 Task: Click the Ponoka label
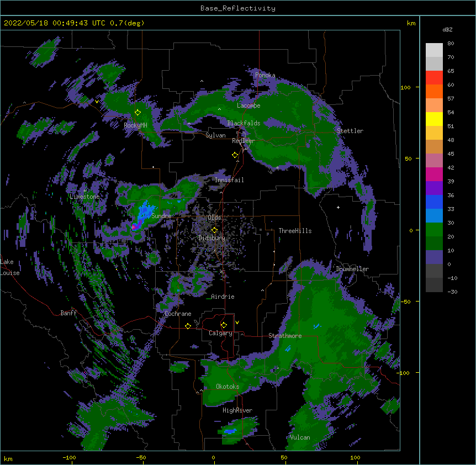click(x=265, y=75)
